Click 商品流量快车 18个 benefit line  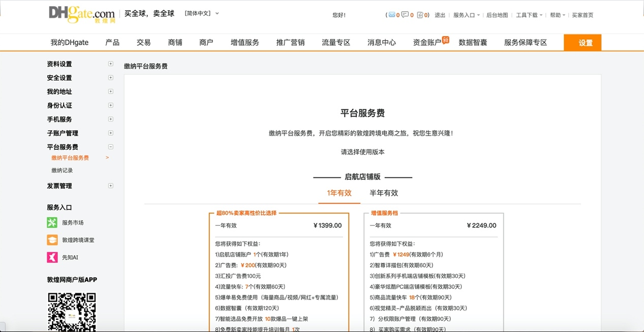point(410,297)
